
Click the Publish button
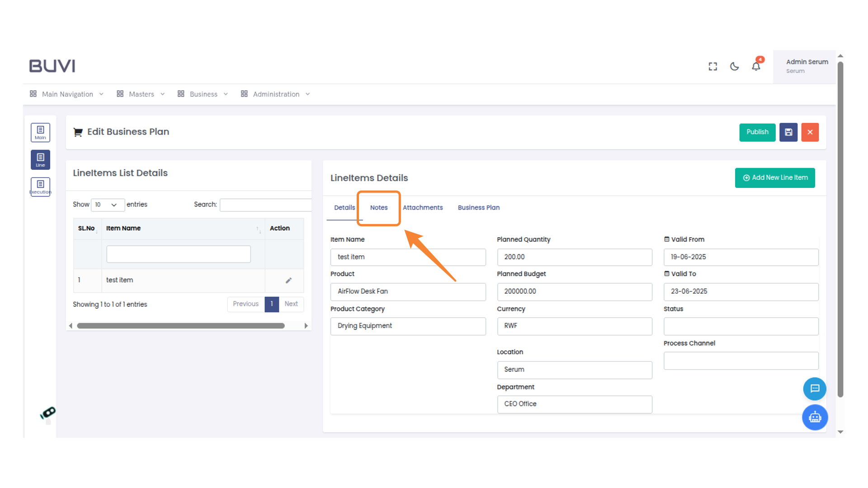pyautogui.click(x=757, y=132)
